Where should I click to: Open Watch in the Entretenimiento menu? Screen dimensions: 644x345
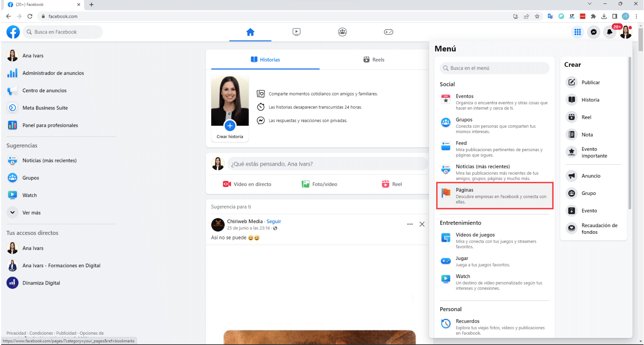pos(495,282)
